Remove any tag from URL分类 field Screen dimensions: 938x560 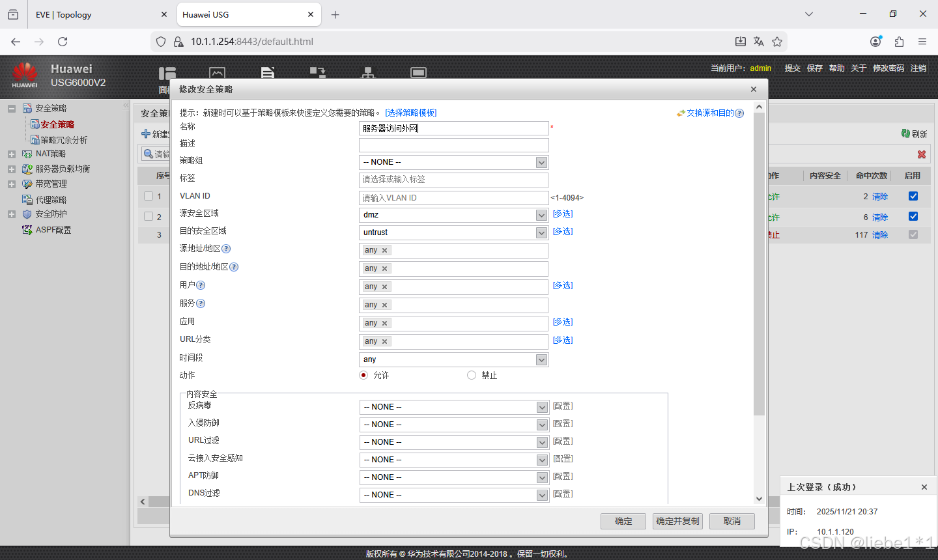[385, 342]
